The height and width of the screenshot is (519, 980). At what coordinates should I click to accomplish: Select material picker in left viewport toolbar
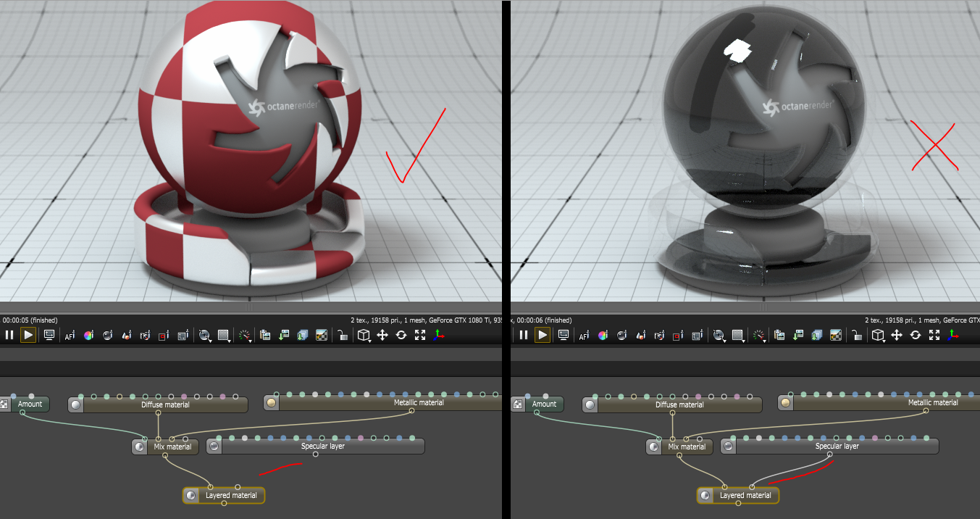coord(107,335)
